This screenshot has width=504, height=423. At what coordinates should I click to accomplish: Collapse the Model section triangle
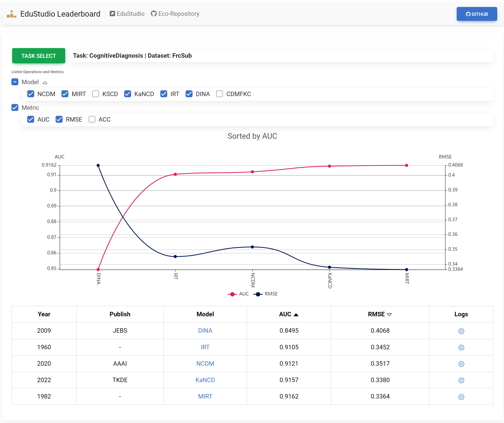(45, 82)
